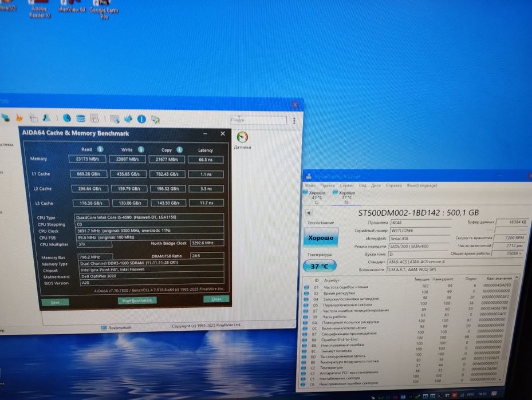Click the Motherboard field Dell OptiPlex 3020

[x=152, y=276]
